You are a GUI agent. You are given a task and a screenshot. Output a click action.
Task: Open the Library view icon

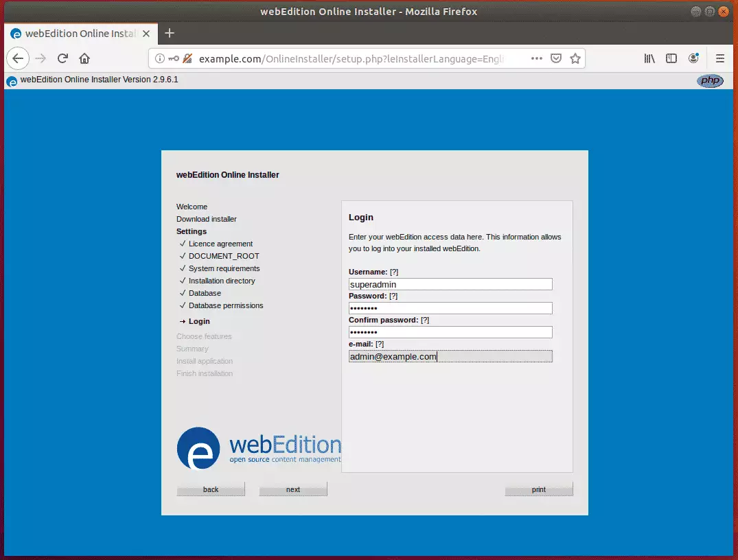tap(649, 58)
